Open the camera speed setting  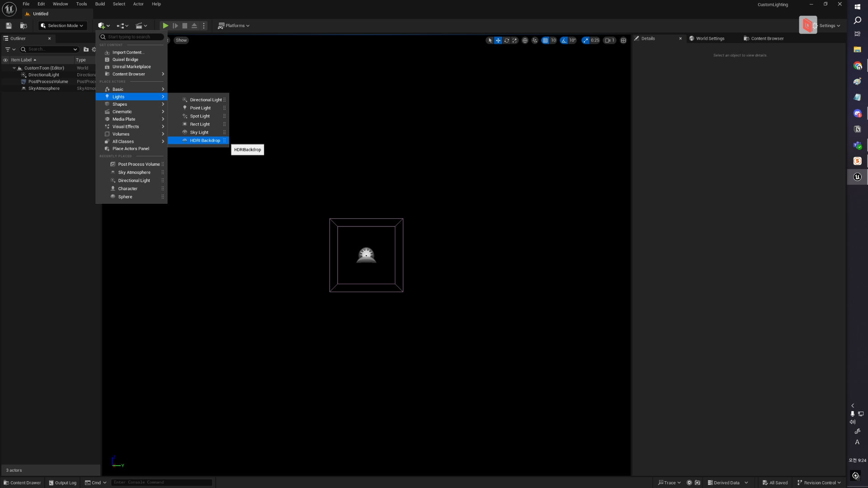[609, 41]
